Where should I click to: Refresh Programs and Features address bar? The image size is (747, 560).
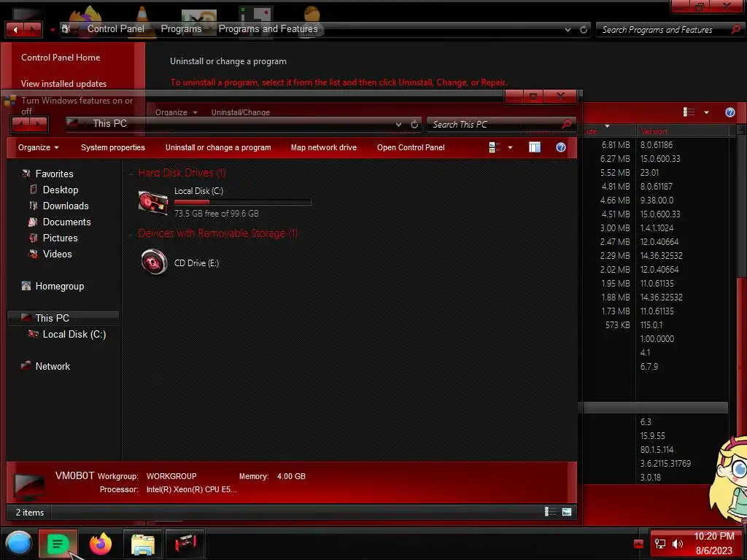584,29
